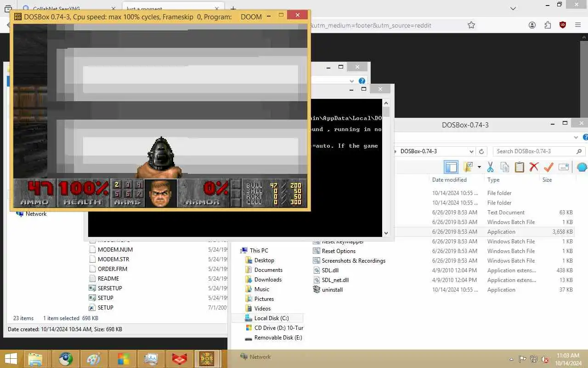Open Videos in the navigation pane
This screenshot has height=368, width=588.
[262, 309]
